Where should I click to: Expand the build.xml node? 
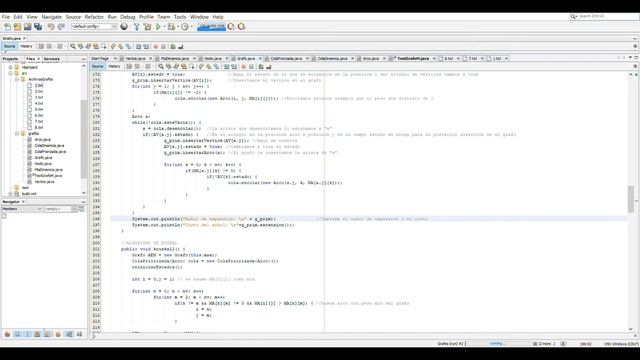click(x=11, y=193)
